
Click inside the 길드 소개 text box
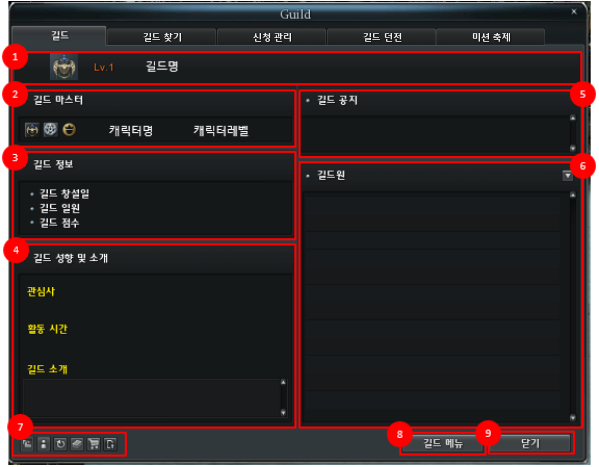click(x=152, y=397)
